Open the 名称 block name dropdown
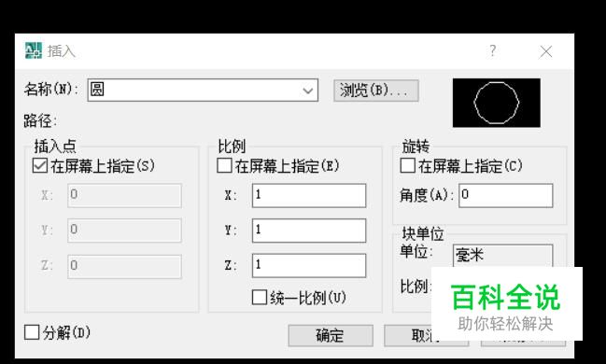This screenshot has height=364, width=606. coord(307,91)
